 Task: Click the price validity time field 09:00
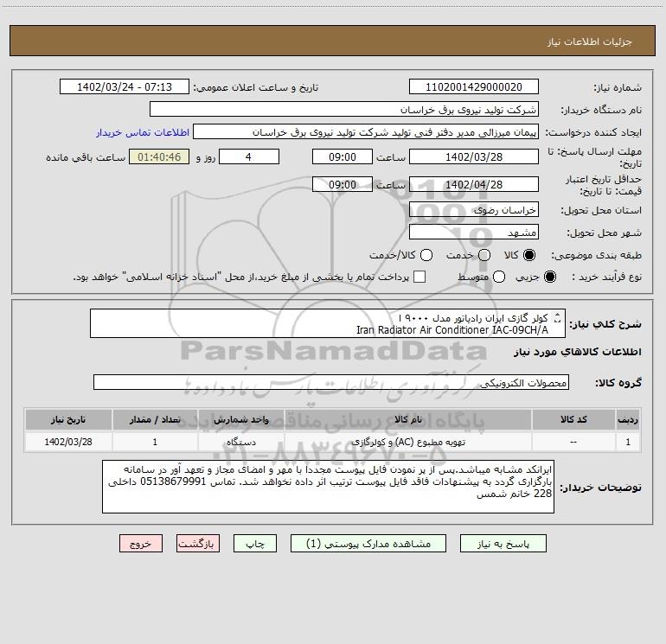click(x=343, y=184)
